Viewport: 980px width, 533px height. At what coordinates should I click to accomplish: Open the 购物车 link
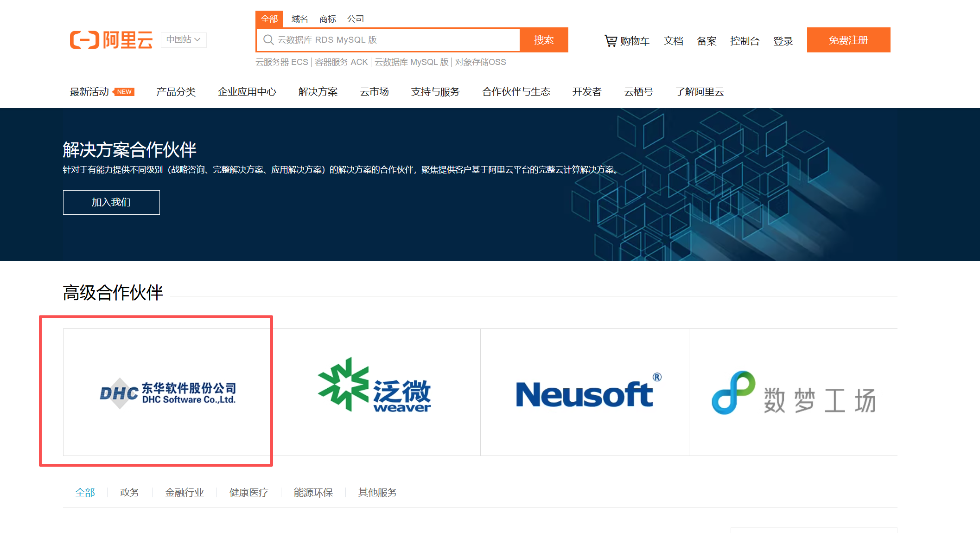[x=635, y=41]
